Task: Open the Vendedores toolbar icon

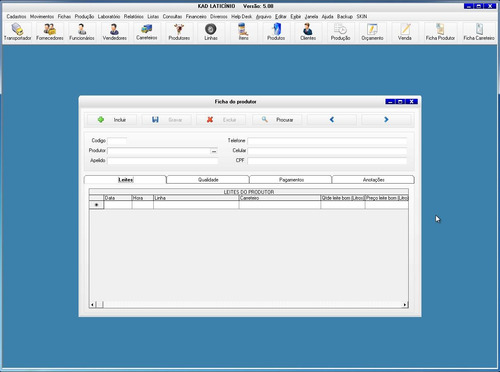Action: click(114, 32)
